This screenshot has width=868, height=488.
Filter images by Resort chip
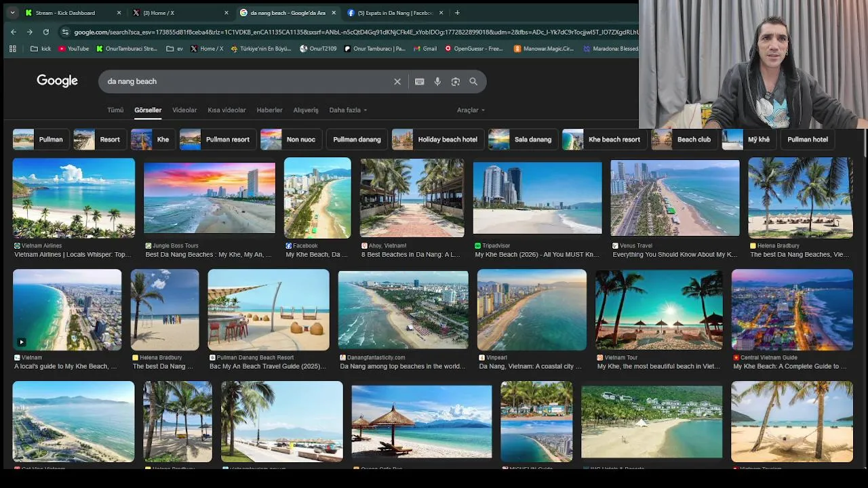pyautogui.click(x=99, y=140)
